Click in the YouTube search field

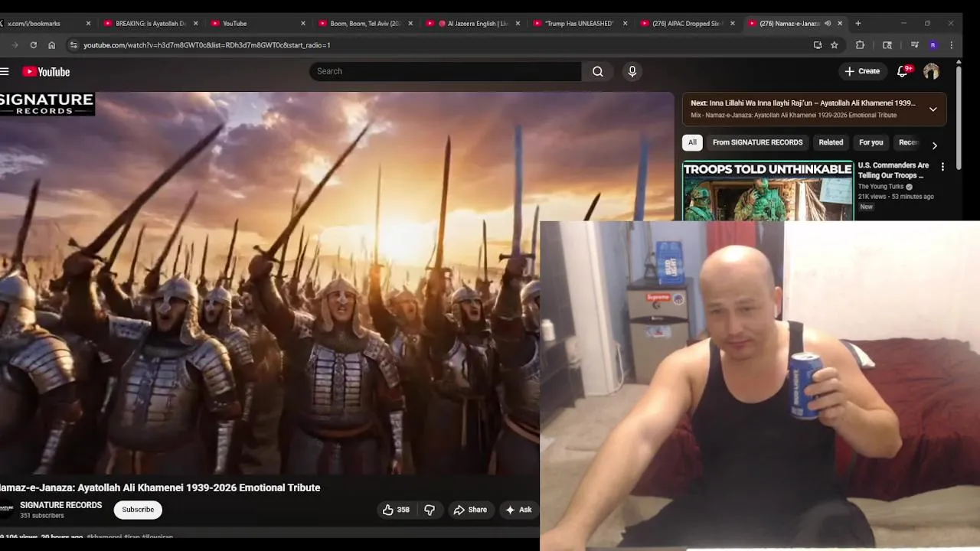tap(446, 71)
